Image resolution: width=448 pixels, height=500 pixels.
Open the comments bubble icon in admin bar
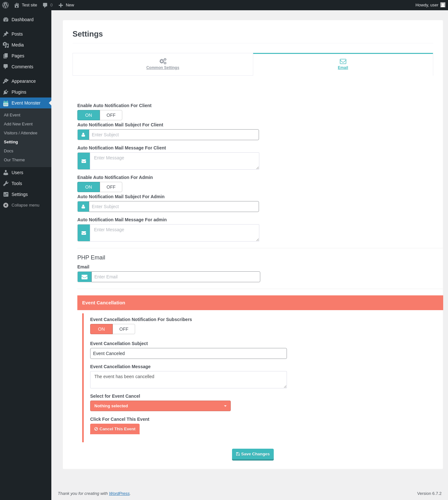[45, 5]
